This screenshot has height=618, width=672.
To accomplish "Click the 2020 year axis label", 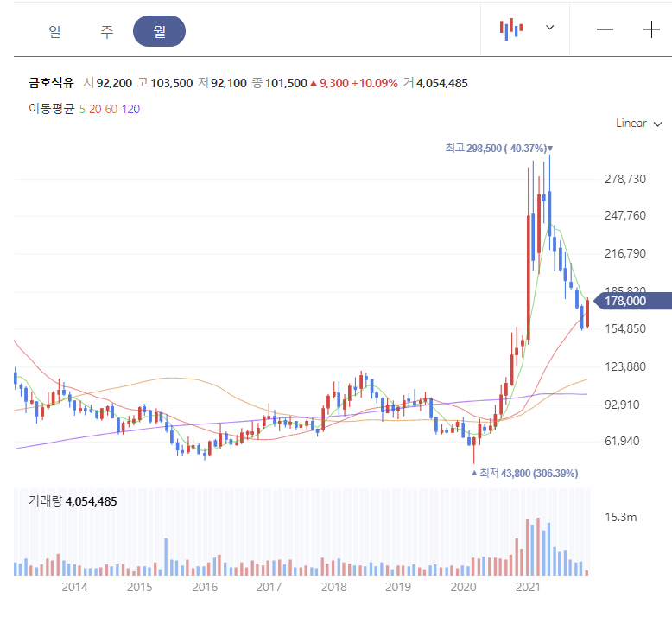I will (x=463, y=587).
